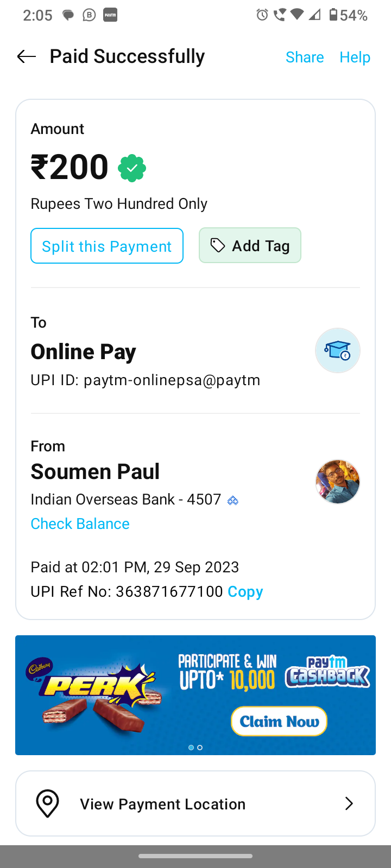The image size is (391, 868).
Task: Open the Help page
Action: click(x=355, y=57)
